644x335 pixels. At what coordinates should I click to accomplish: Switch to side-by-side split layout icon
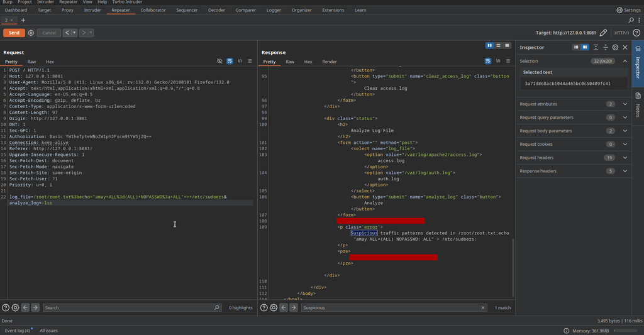coord(489,46)
